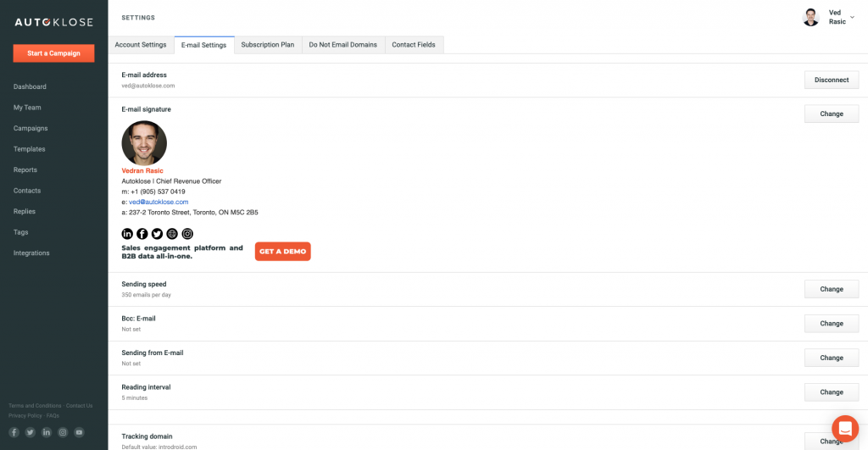Viewport: 868px width, 450px height.
Task: Open the LinkedIn icon in sidebar footer
Action: coord(47,432)
